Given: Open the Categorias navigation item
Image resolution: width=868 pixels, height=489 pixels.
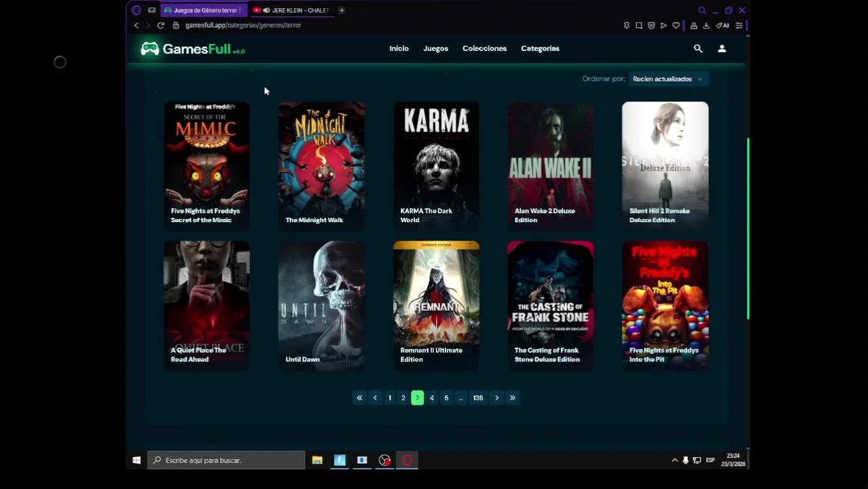Looking at the screenshot, I should click(x=540, y=49).
